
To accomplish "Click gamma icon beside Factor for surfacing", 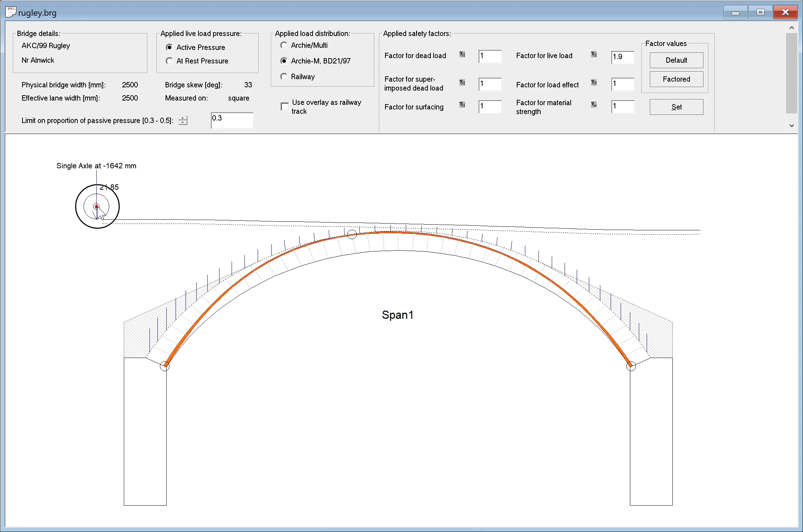I will click(462, 104).
